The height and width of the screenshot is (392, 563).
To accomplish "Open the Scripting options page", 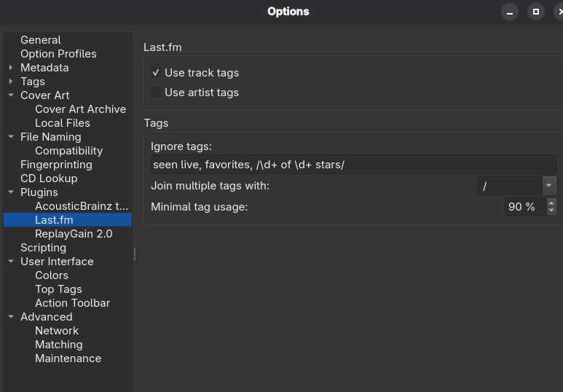I will 43,248.
